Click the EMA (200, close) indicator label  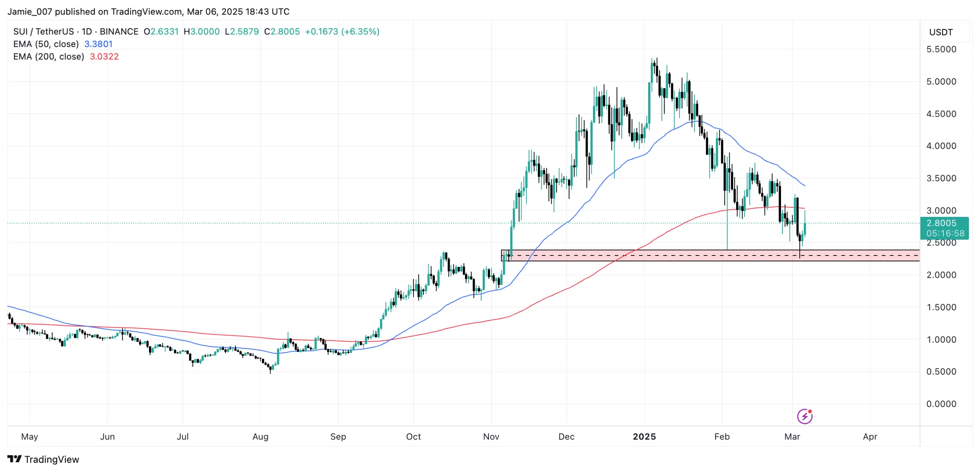pos(48,57)
